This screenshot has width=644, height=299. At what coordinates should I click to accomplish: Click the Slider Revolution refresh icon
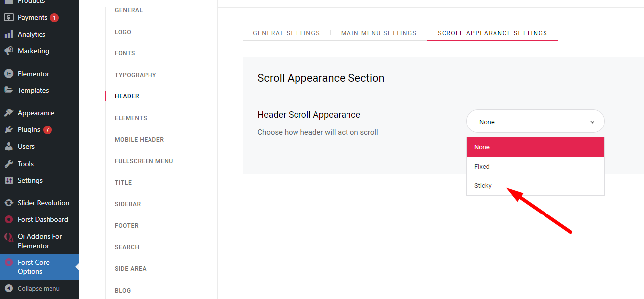click(8, 203)
